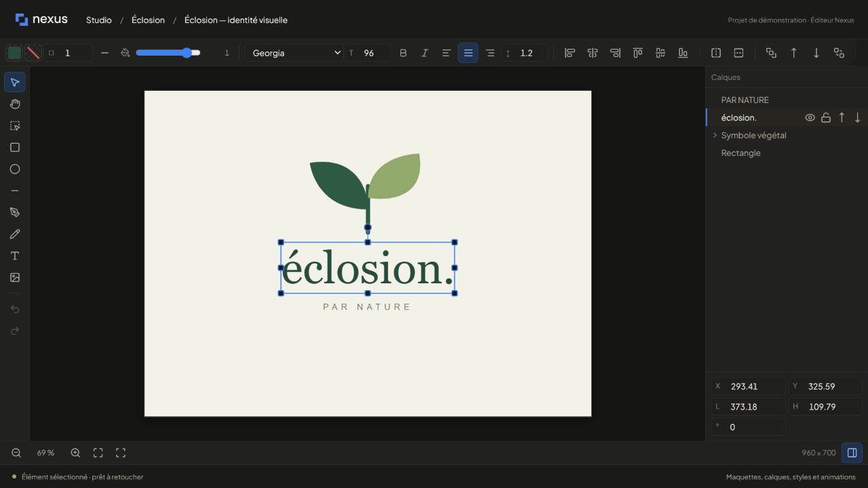Move éclosion. layer down in list

857,118
